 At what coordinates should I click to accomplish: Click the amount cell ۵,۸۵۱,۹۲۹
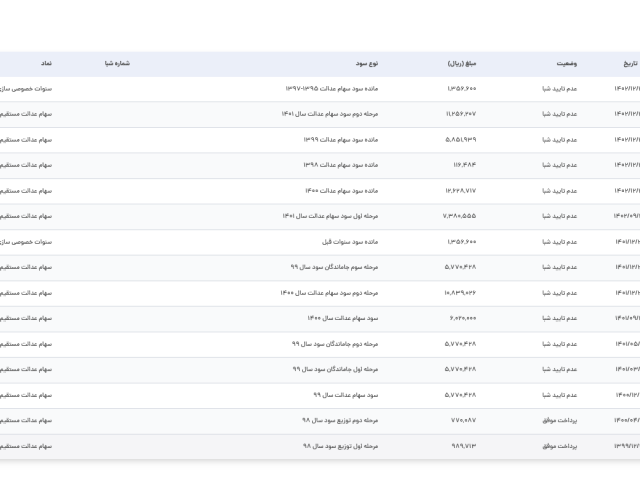(x=461, y=140)
